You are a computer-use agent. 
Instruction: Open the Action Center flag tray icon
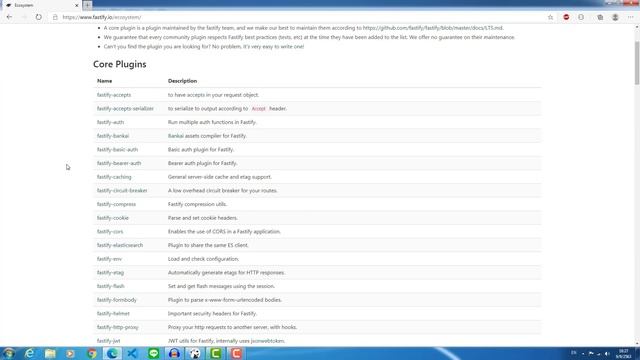(591, 353)
